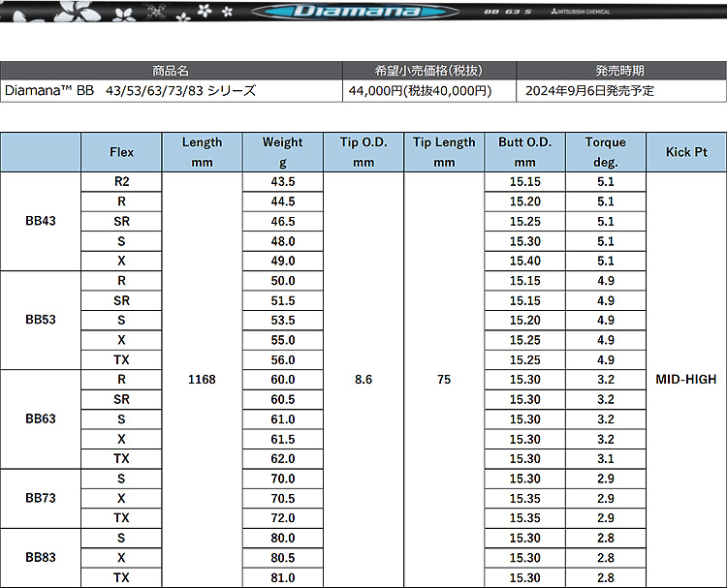
Task: Click the length value 1168
Action: pyautogui.click(x=203, y=380)
